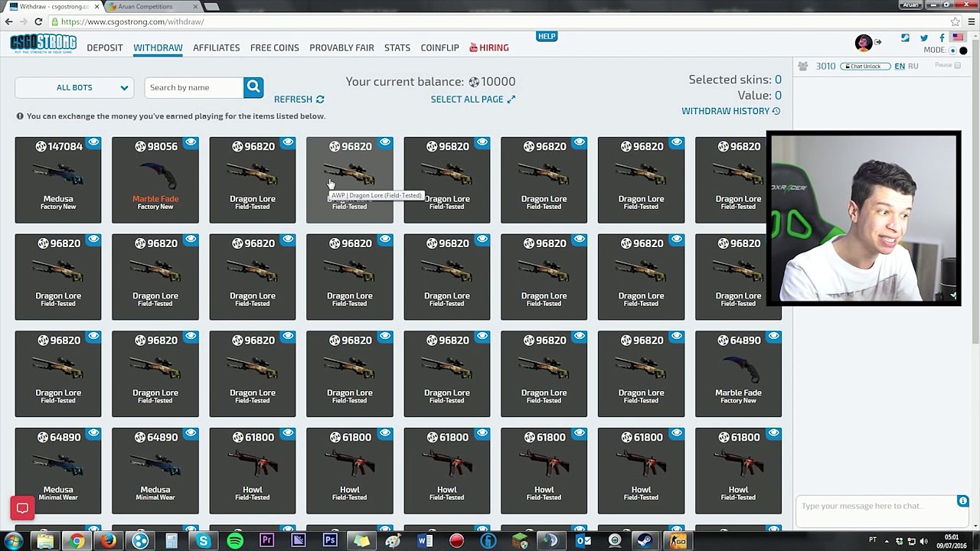
Task: Toggle eye icon on 98056 Marble Fade card
Action: pyautogui.click(x=190, y=142)
